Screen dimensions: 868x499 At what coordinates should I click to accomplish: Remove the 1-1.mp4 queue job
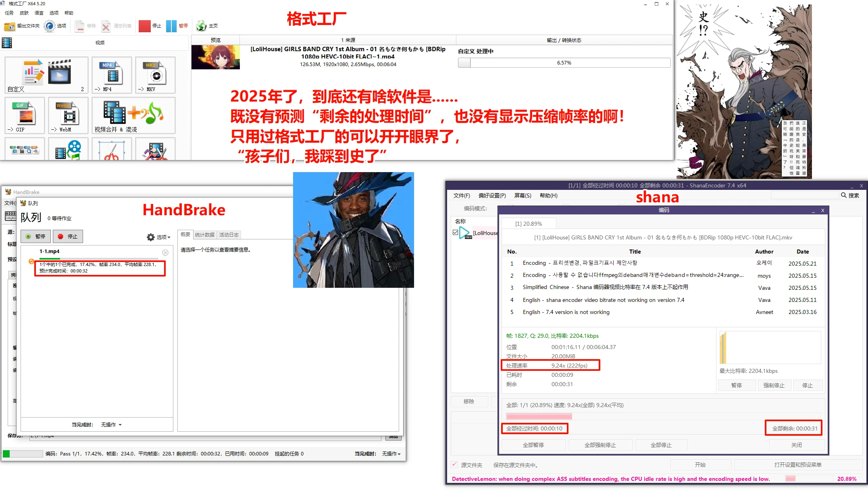pyautogui.click(x=165, y=252)
